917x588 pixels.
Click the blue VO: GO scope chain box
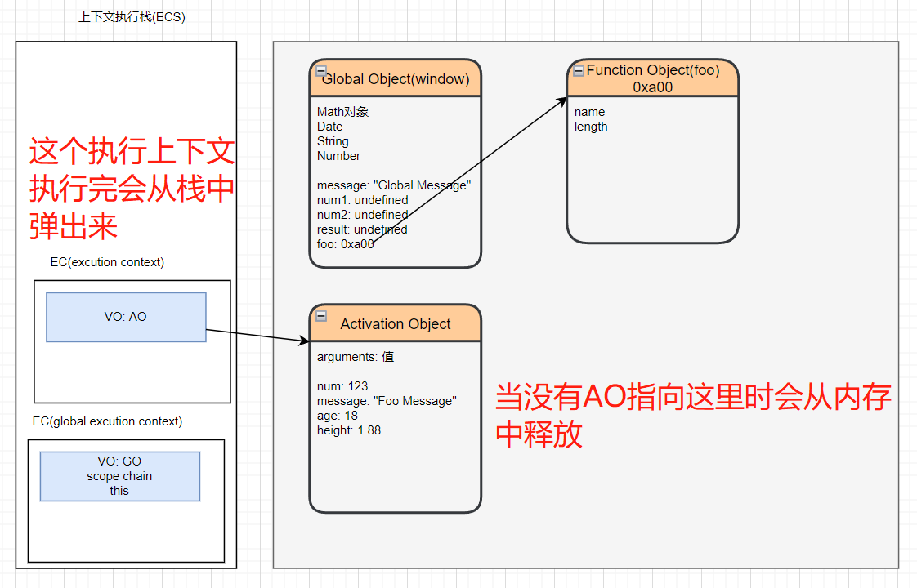click(x=119, y=476)
